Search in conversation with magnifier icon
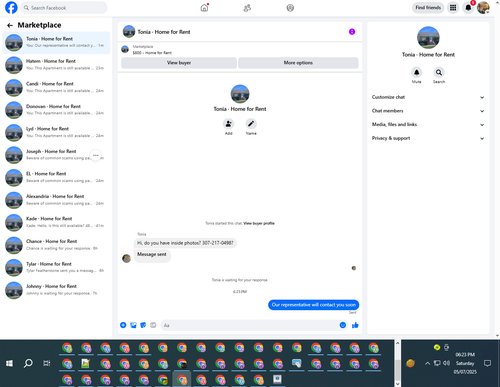 [439, 72]
